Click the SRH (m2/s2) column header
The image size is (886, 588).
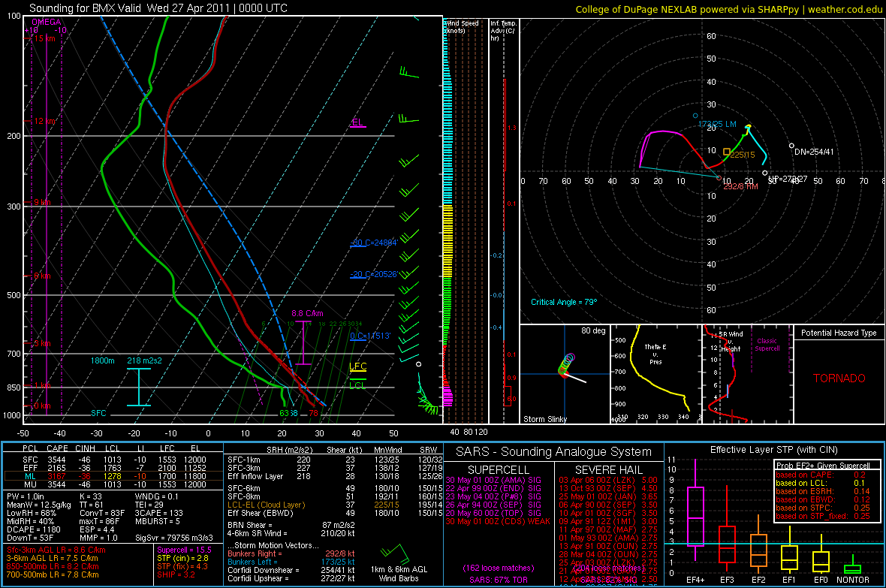[x=291, y=450]
